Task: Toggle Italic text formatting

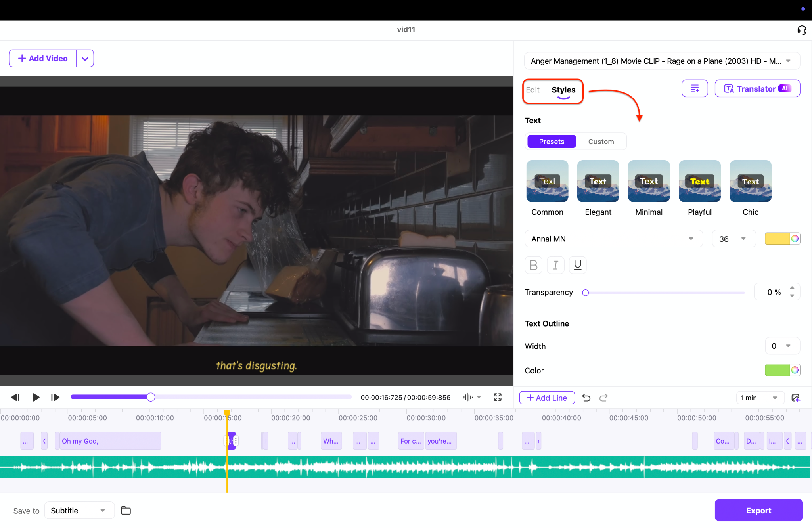Action: pyautogui.click(x=555, y=265)
